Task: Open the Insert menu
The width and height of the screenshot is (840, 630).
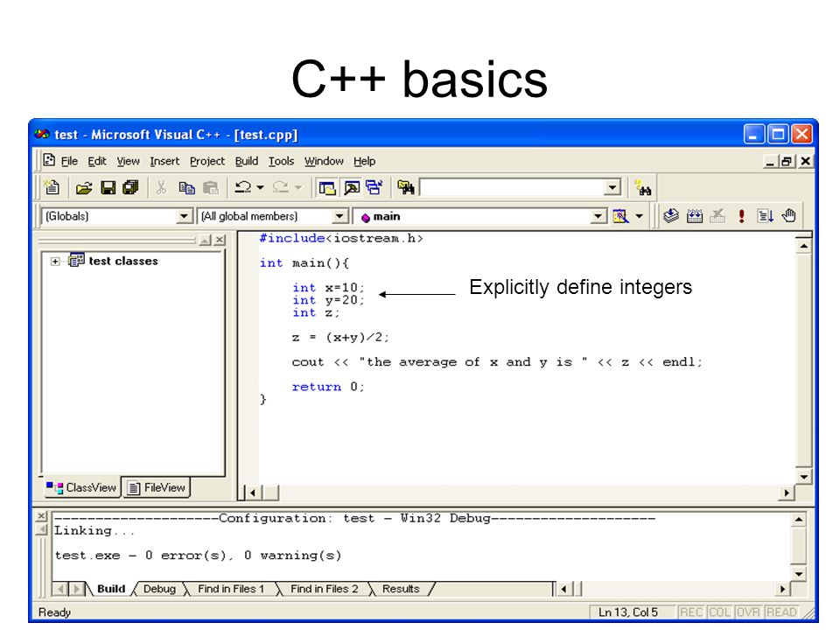Action: click(x=164, y=161)
